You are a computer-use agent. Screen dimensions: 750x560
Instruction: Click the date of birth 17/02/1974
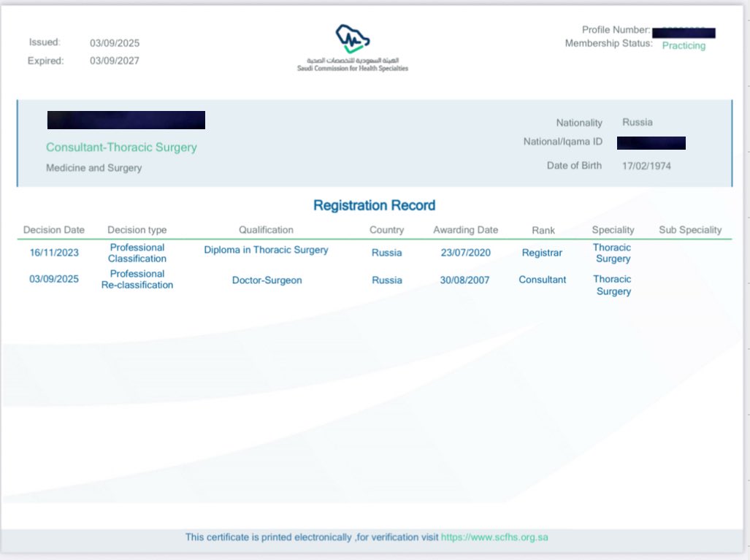pyautogui.click(x=646, y=166)
